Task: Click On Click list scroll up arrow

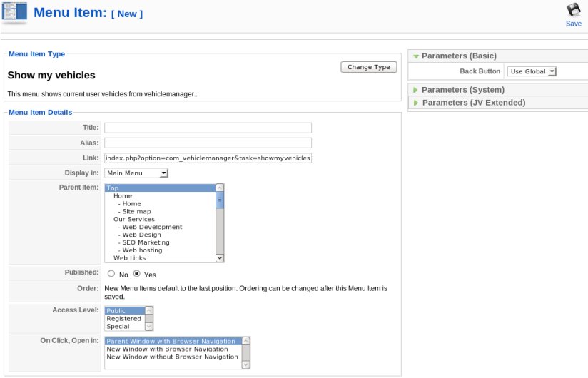Action: tap(246, 341)
